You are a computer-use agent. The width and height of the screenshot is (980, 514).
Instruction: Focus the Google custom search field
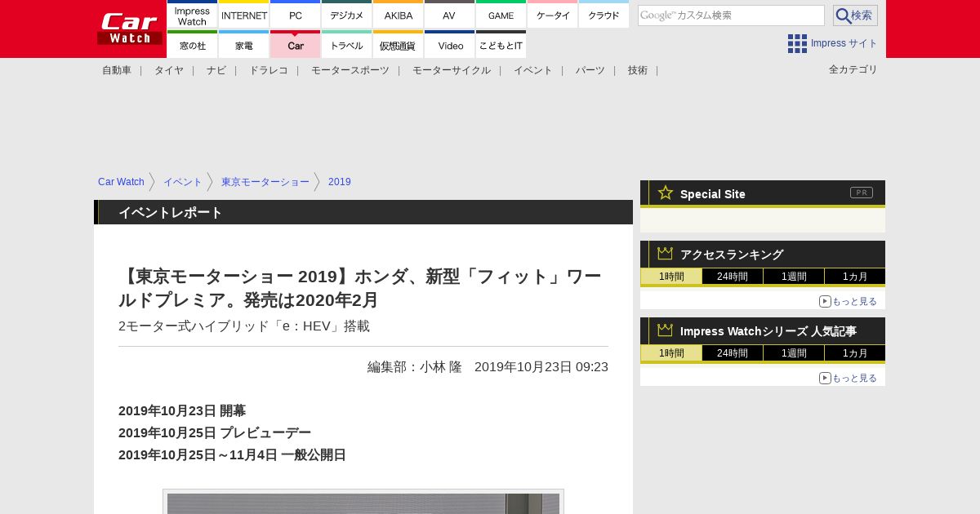click(x=731, y=16)
